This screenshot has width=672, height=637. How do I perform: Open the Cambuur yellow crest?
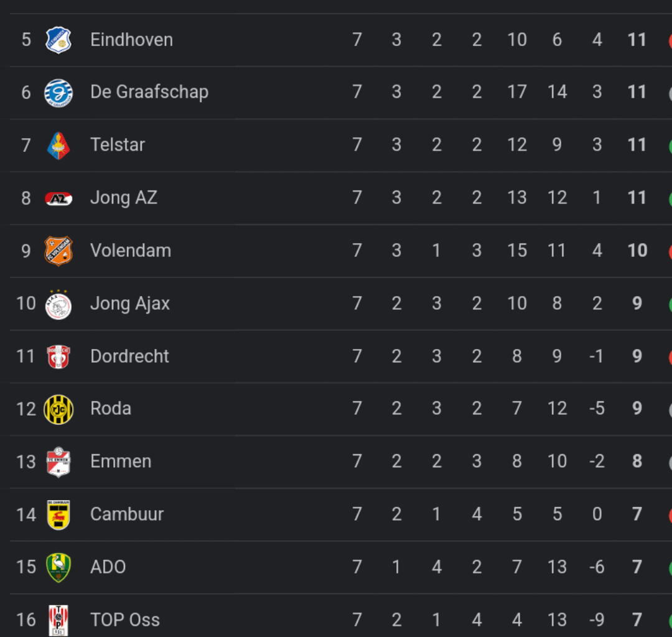[x=58, y=515]
